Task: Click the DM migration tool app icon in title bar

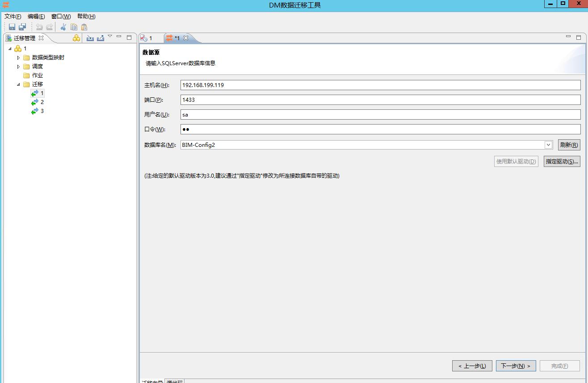Action: click(6, 5)
